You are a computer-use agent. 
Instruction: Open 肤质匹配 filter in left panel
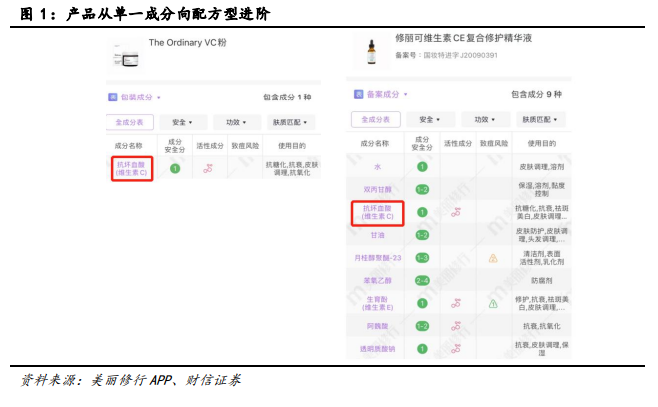coord(290,122)
